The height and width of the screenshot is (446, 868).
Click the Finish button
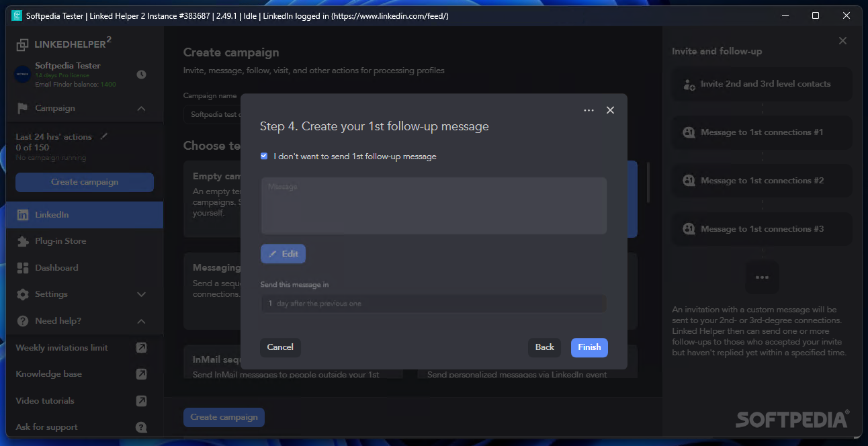click(589, 347)
